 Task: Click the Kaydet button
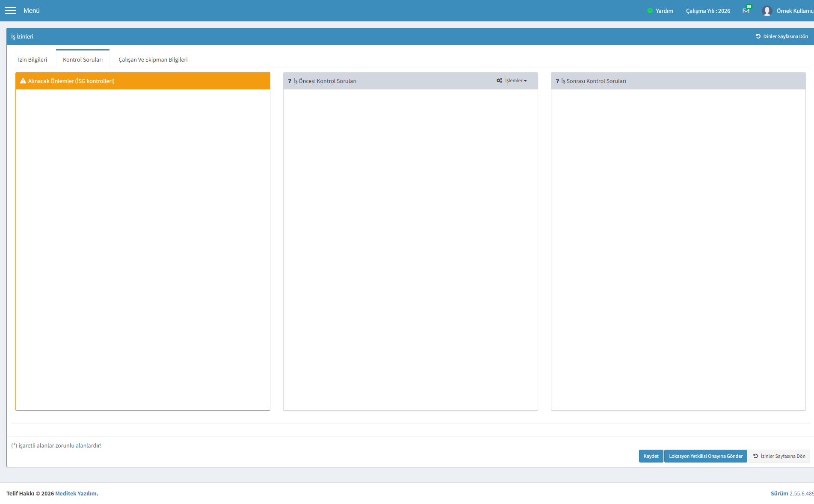click(651, 456)
